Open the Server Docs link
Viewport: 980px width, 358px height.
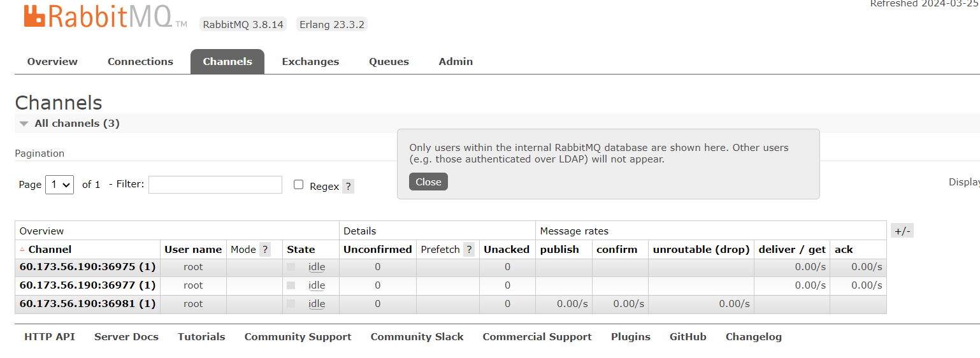(126, 337)
